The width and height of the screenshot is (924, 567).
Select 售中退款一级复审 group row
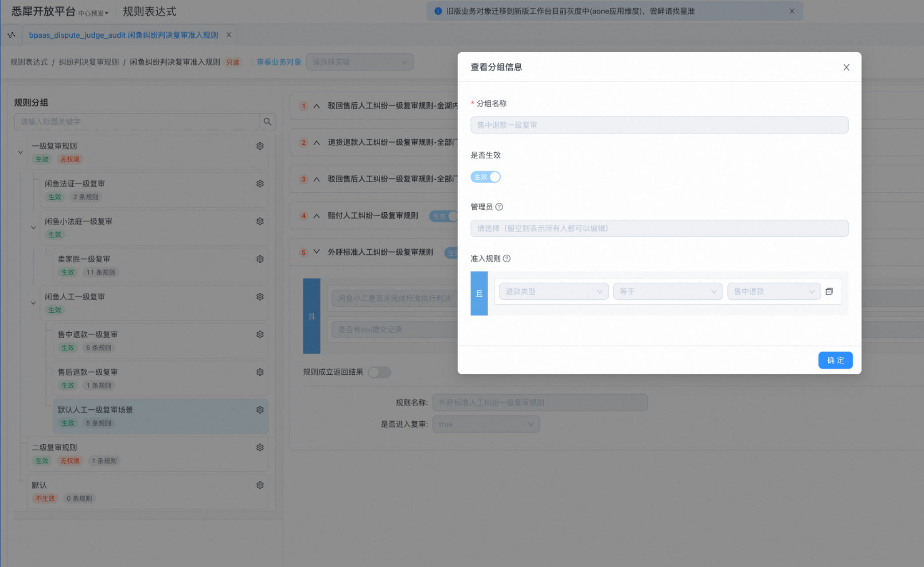pos(160,341)
